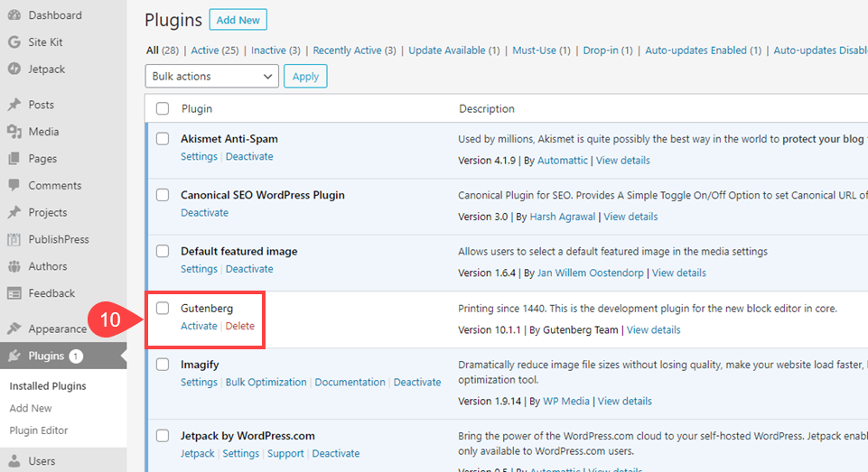Delete the Gutenberg plugin

(240, 326)
